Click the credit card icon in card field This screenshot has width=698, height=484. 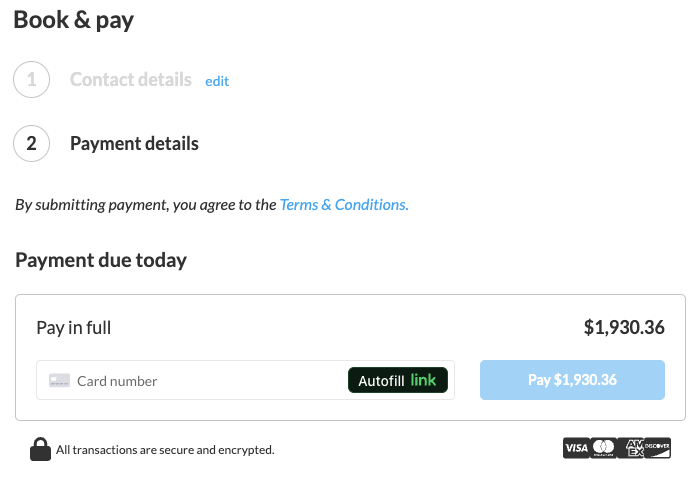(x=59, y=381)
